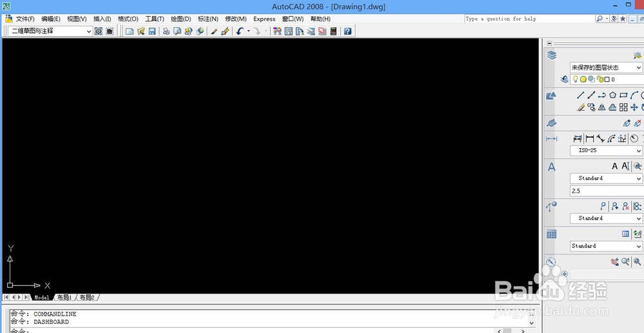This screenshot has width=644, height=333.
Task: Collapse dashboard with the minus button
Action: tap(550, 43)
